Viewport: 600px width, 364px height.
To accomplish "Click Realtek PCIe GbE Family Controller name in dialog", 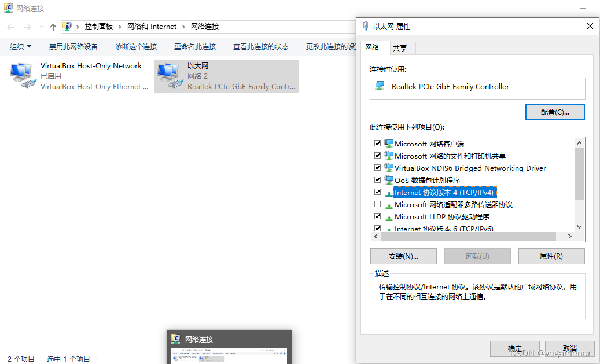I will tap(450, 86).
